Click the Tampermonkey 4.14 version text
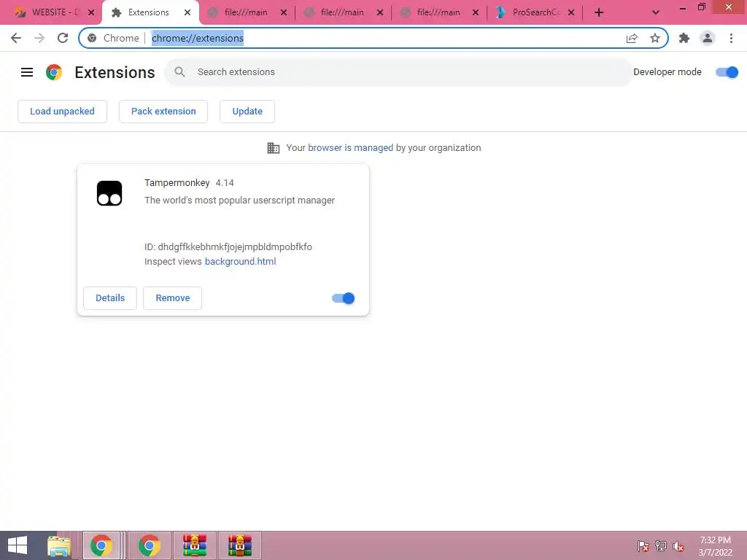Screen dimensions: 747x560 point(225,183)
